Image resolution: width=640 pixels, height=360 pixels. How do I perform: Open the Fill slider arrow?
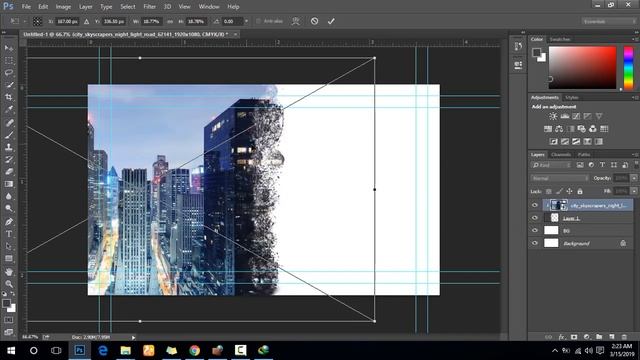[634, 191]
